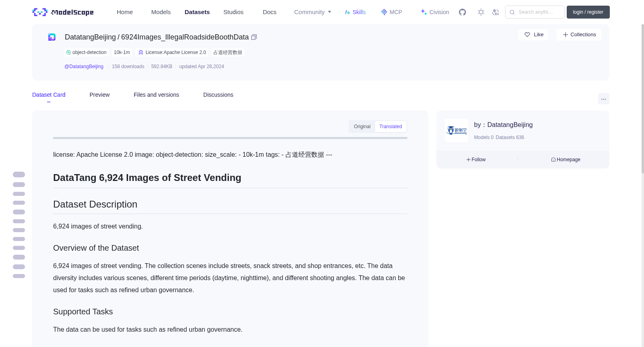644x347 pixels.
Task: Like this dataset
Action: (x=533, y=35)
